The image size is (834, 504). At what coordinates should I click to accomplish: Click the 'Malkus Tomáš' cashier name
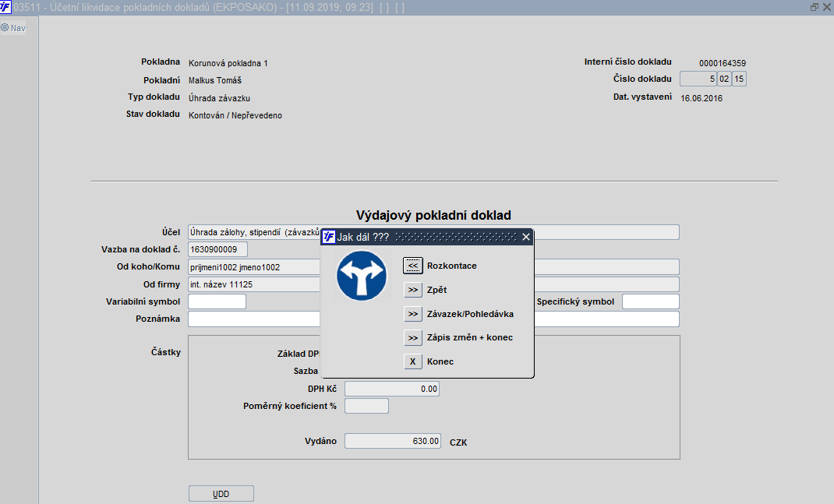click(215, 80)
